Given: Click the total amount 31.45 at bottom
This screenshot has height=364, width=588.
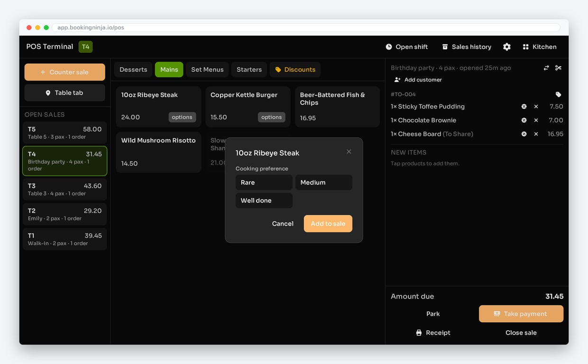Looking at the screenshot, I should (x=554, y=296).
